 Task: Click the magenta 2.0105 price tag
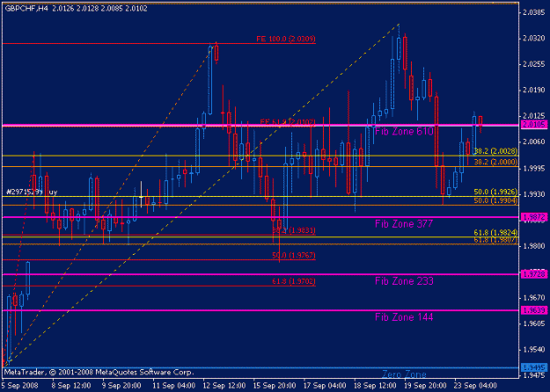pyautogui.click(x=534, y=125)
